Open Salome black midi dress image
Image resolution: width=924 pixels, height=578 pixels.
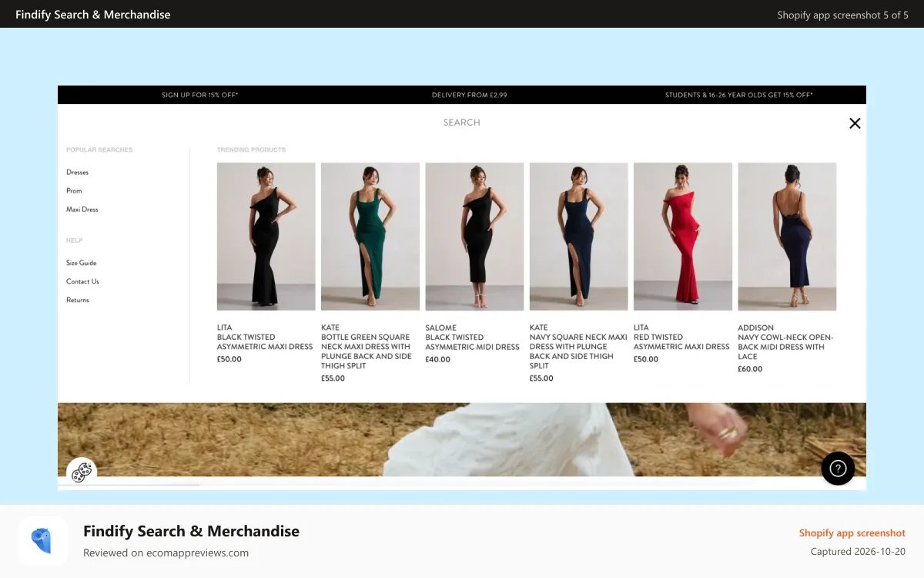coord(474,237)
